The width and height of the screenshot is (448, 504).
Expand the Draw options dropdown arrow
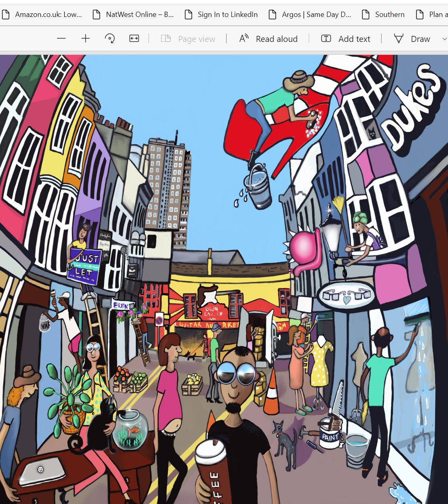444,39
